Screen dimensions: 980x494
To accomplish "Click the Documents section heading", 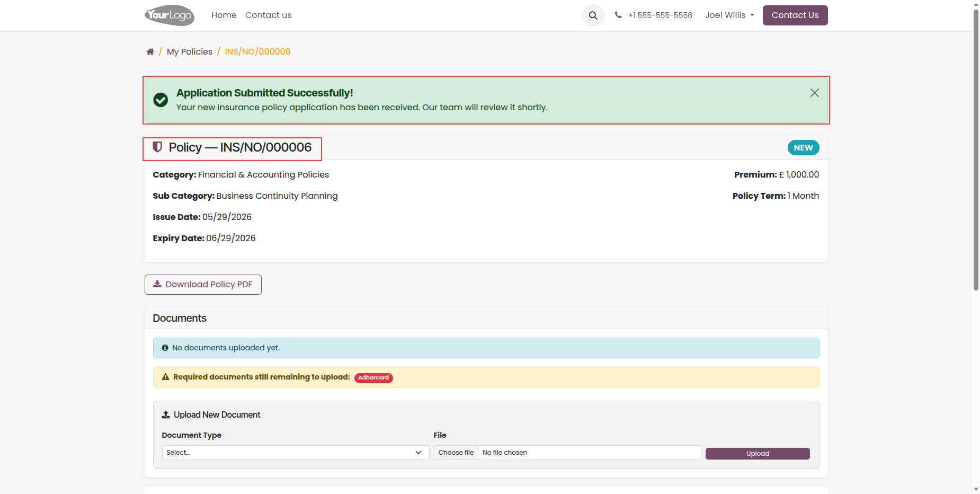I will pyautogui.click(x=180, y=318).
